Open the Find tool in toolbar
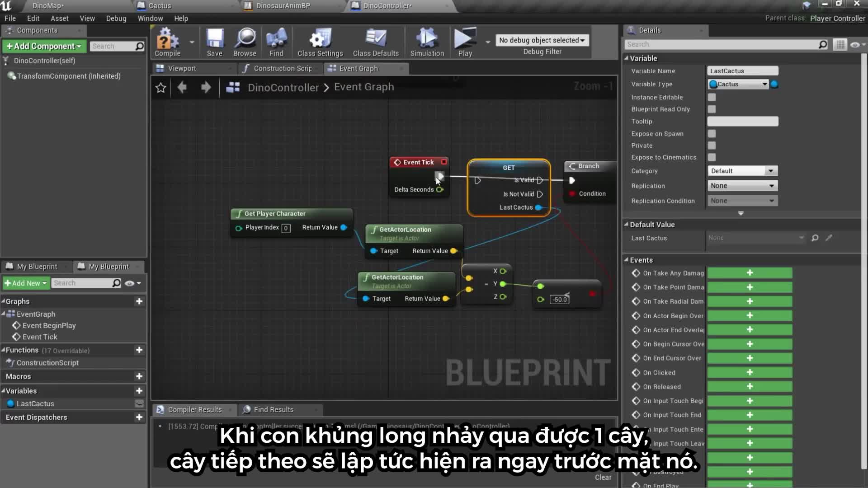 [x=276, y=42]
